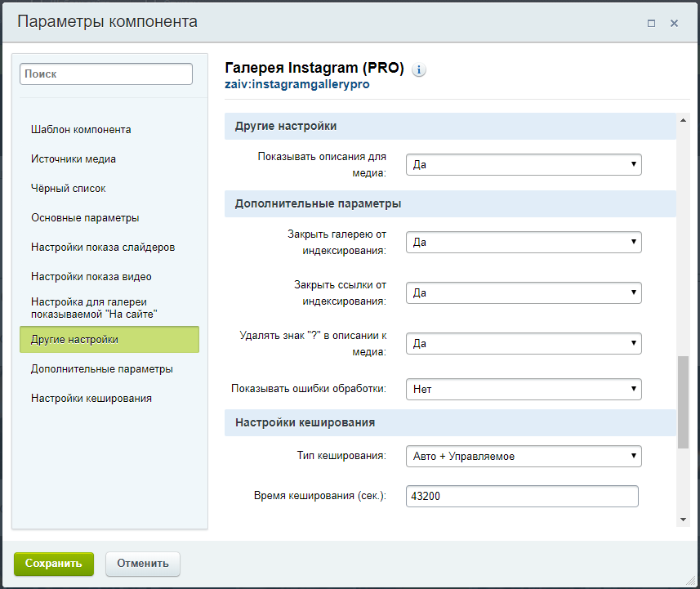
Task: Open 'Удалять знак ?' dropdown
Action: point(523,344)
